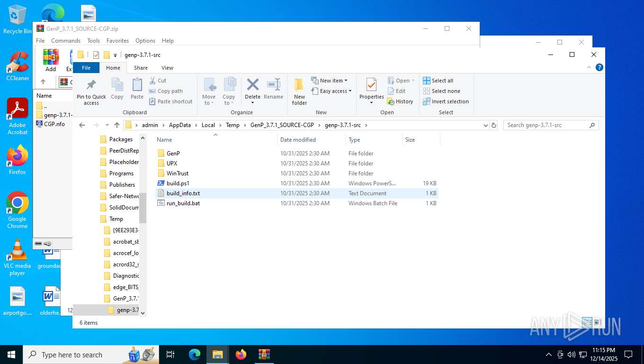Open the Move to menu
Screen dimensions: 644x364
[x=209, y=91]
